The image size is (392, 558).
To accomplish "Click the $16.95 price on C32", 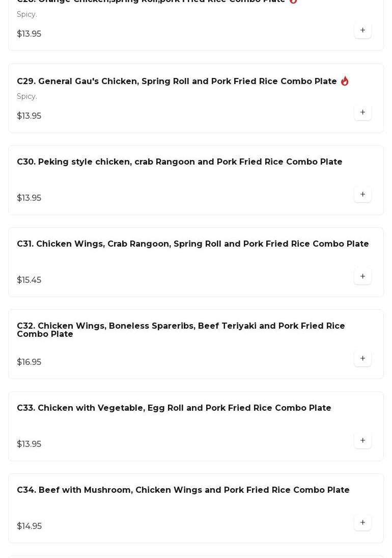I will (x=29, y=362).
